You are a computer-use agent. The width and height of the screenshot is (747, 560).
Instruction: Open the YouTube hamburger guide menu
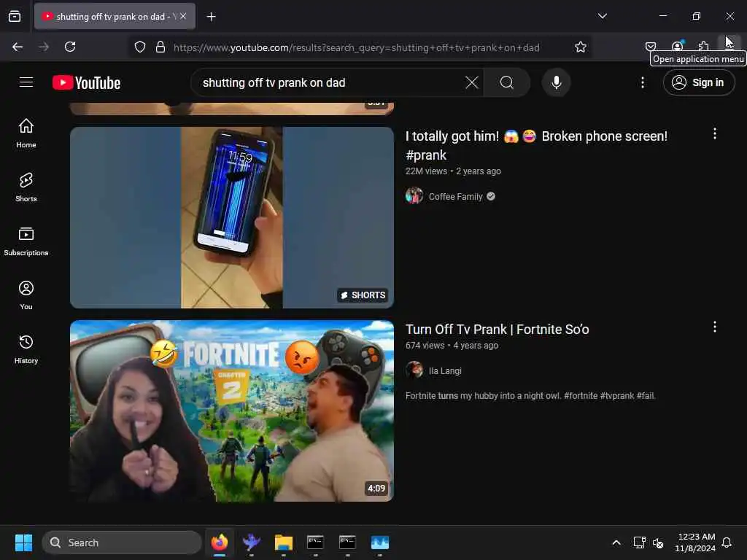[26, 82]
